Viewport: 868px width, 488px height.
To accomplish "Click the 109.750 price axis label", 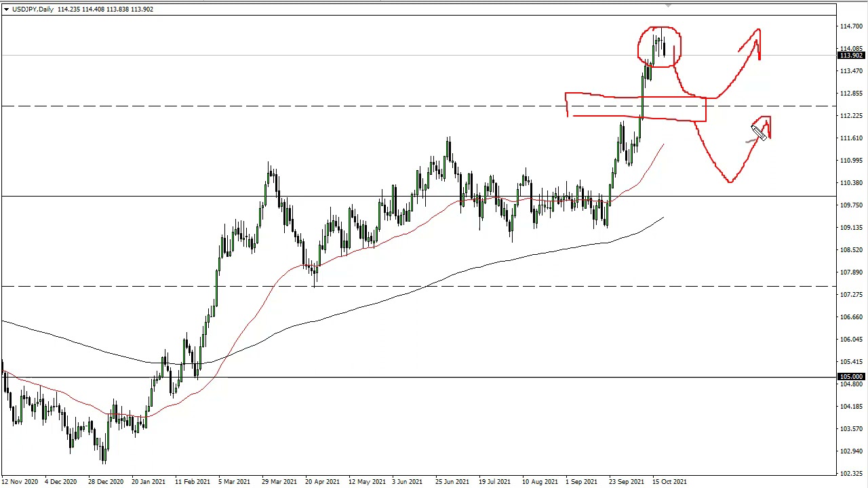I will (x=851, y=205).
